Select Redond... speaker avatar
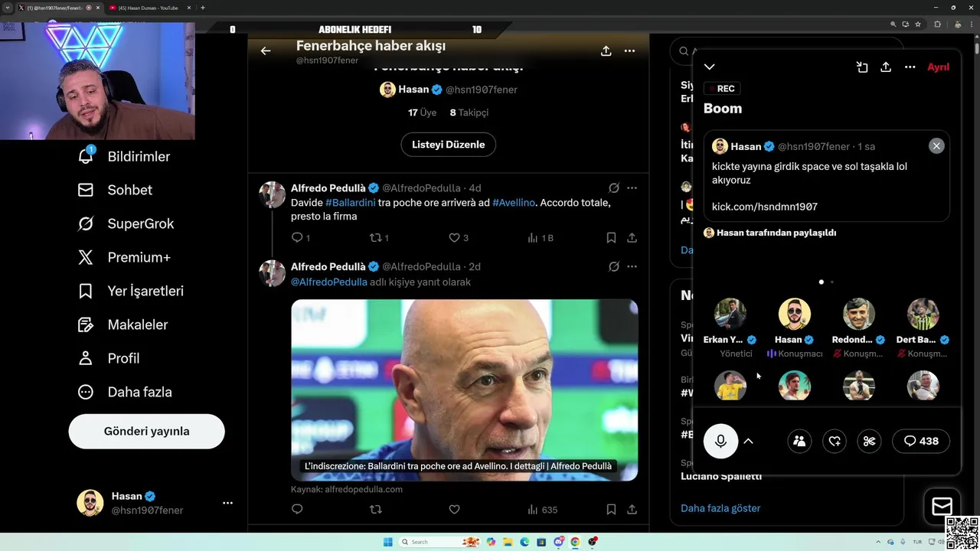The image size is (980, 551). 859,314
